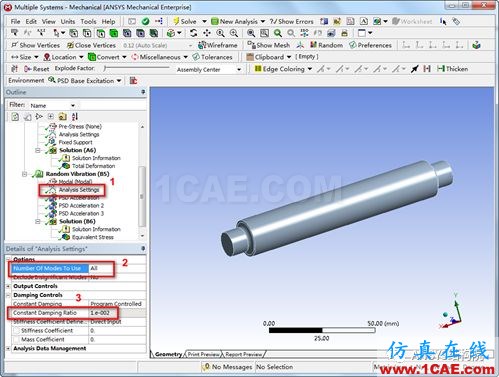Open the Units menu
This screenshot has width=499, height=377.
point(68,21)
